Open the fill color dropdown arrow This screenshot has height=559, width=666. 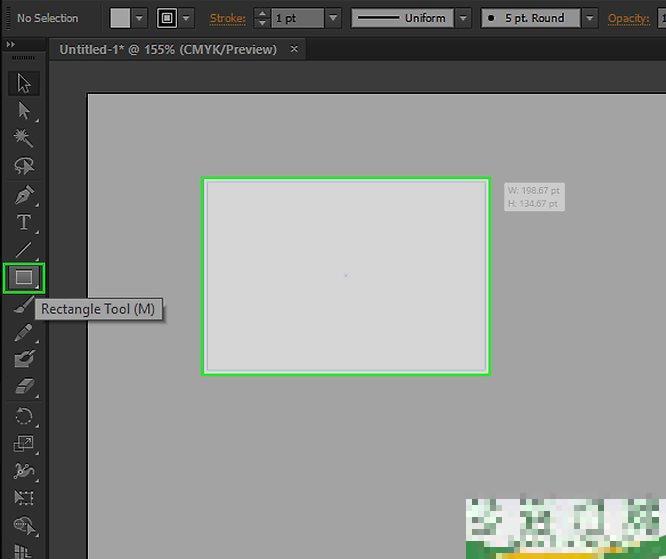[x=140, y=18]
